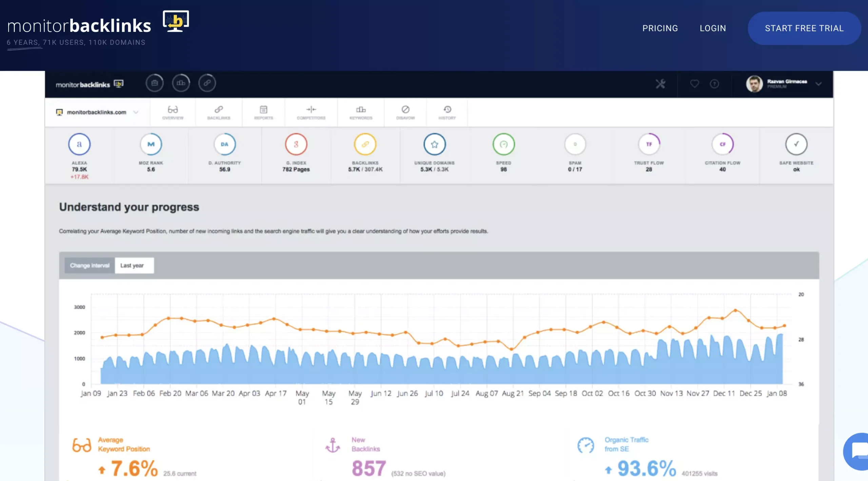Click the Moz Rank metric icon
This screenshot has width=868, height=481.
tap(151, 144)
